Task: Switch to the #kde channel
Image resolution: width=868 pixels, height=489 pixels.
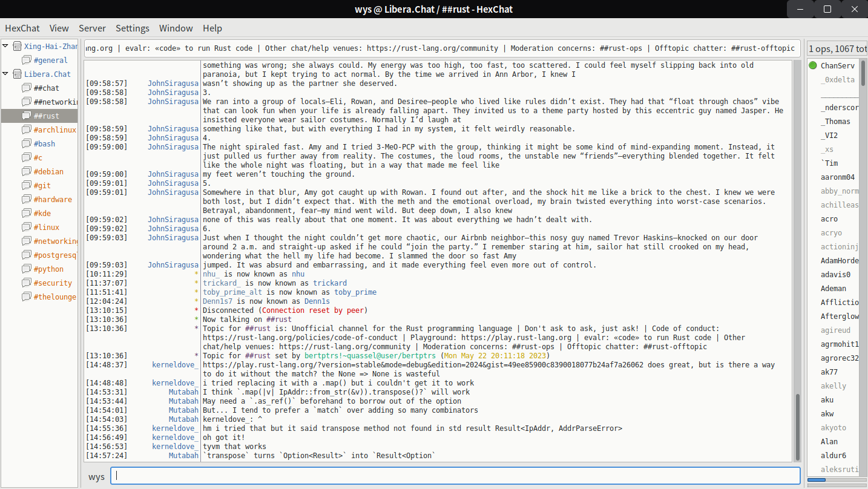Action: (x=42, y=213)
